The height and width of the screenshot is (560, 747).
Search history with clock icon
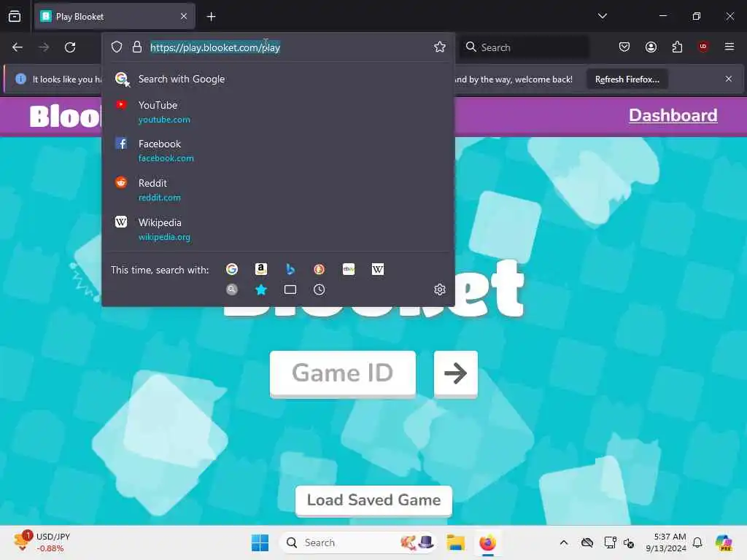[320, 289]
